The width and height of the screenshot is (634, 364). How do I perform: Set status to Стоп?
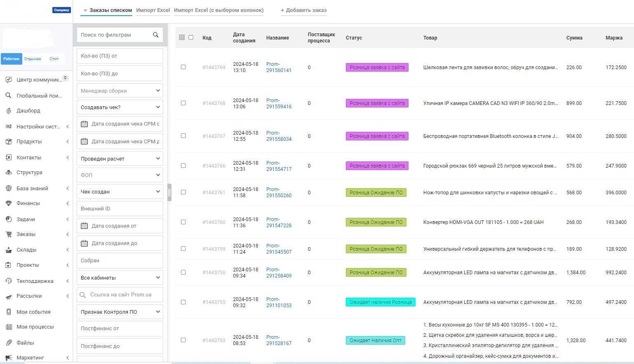[x=54, y=58]
